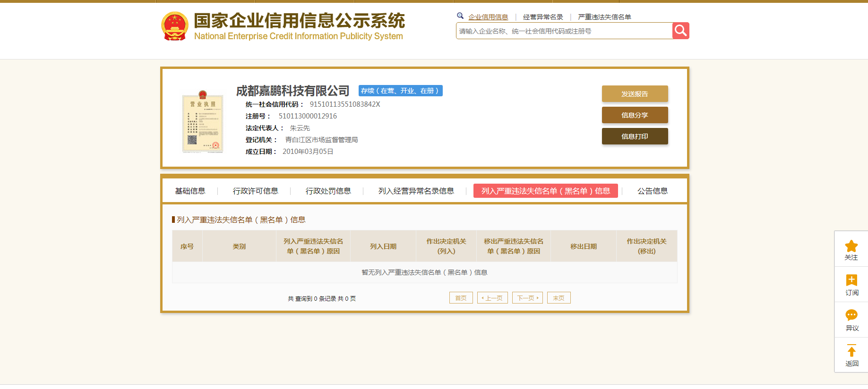Click the 存续（在营、开业、在册） status badge

(400, 91)
